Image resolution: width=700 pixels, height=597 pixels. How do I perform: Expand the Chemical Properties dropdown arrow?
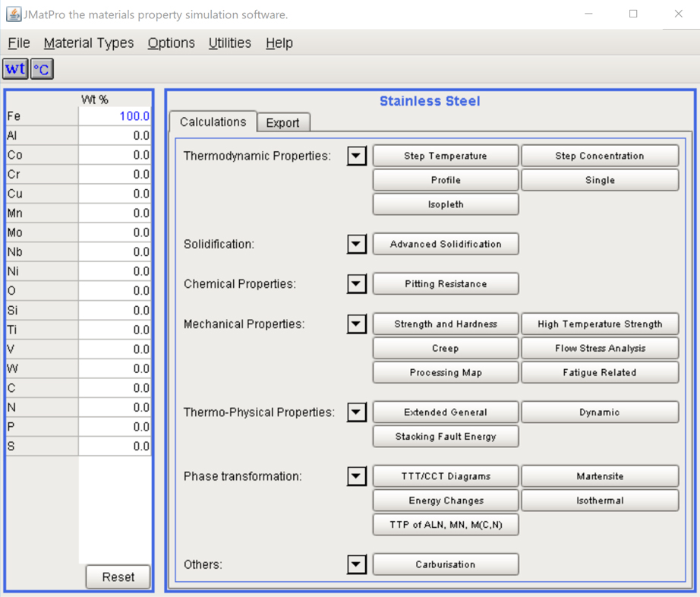[356, 283]
